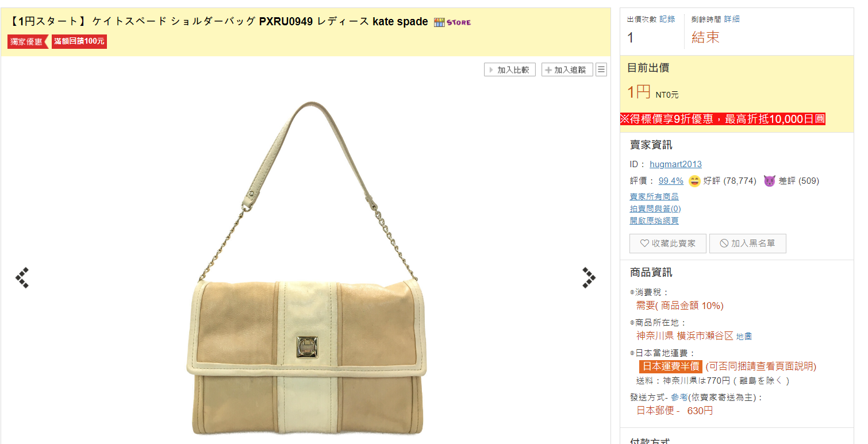Add item to compare with 加入比較

point(510,70)
